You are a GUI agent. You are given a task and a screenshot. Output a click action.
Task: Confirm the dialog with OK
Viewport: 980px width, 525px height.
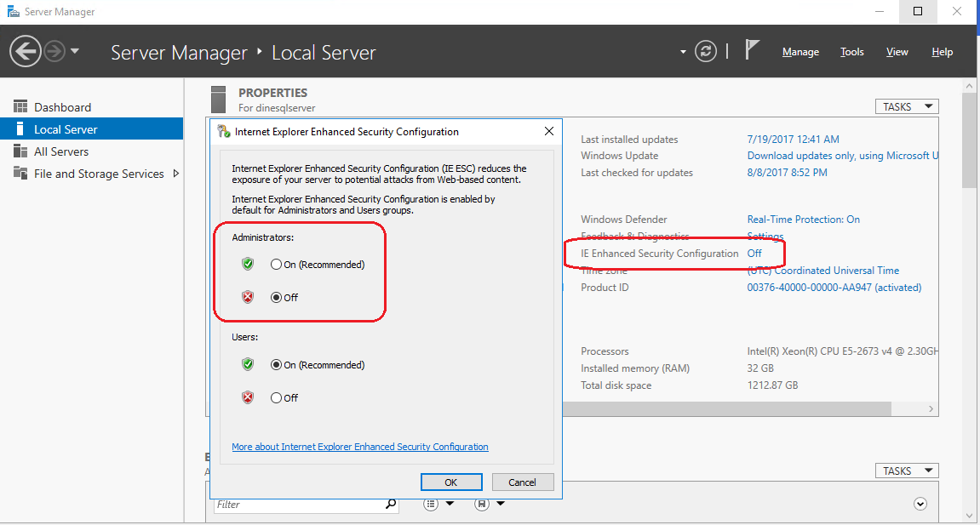tap(451, 482)
